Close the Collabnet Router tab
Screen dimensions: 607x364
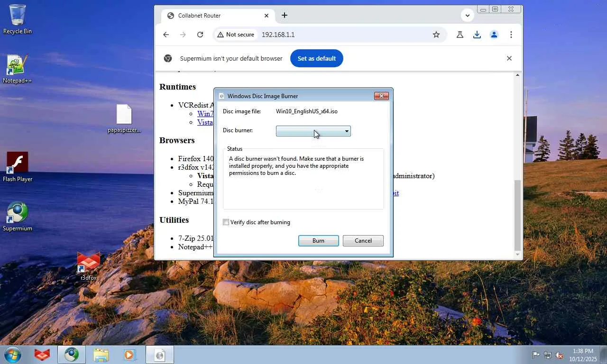point(267,16)
